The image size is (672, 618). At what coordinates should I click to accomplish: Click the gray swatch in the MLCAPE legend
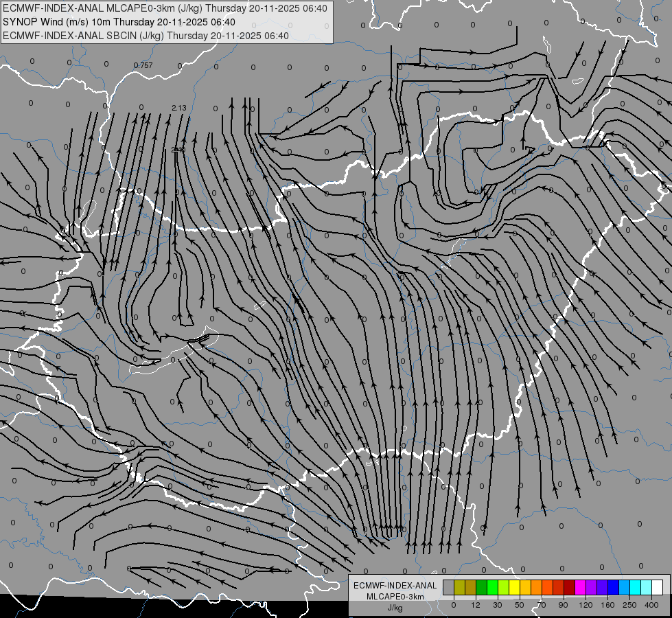(449, 587)
